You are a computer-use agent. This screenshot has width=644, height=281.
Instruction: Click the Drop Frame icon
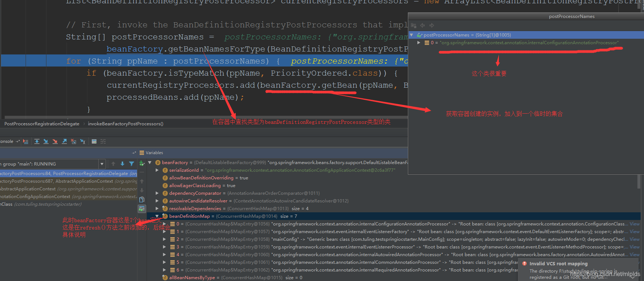pyautogui.click(x=73, y=141)
